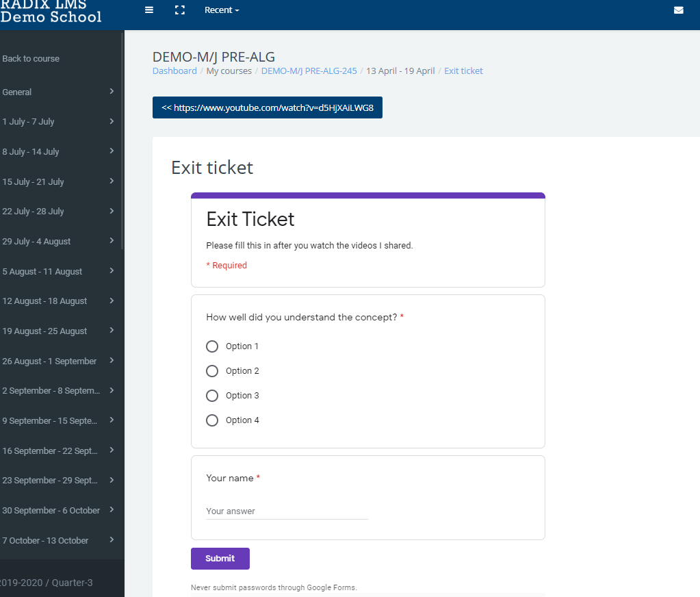Expand the General section chevron
Screen dimensions: 700x597
(x=112, y=91)
